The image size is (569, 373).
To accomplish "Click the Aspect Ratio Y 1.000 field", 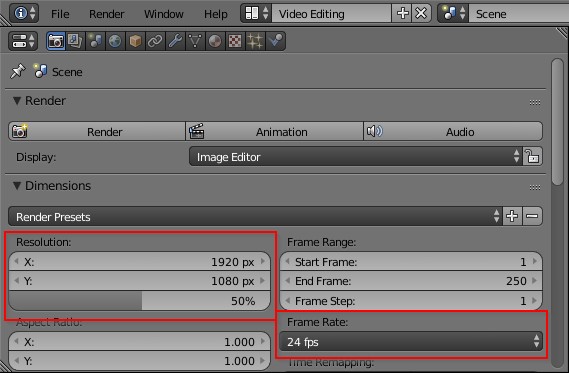I will click(140, 361).
